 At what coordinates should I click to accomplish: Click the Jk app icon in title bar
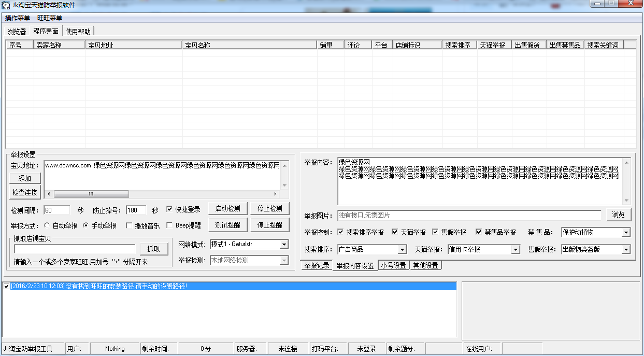5,5
